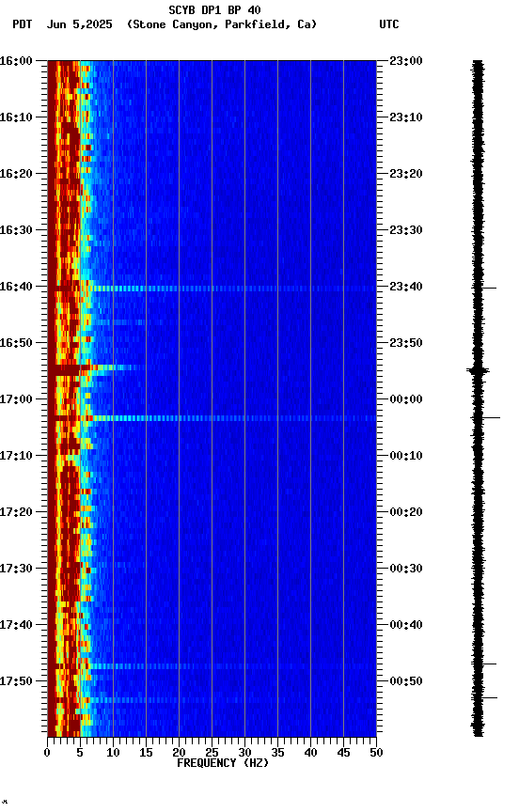Click the seismogram amplitude burst near 23:55 UTC

(x=478, y=370)
